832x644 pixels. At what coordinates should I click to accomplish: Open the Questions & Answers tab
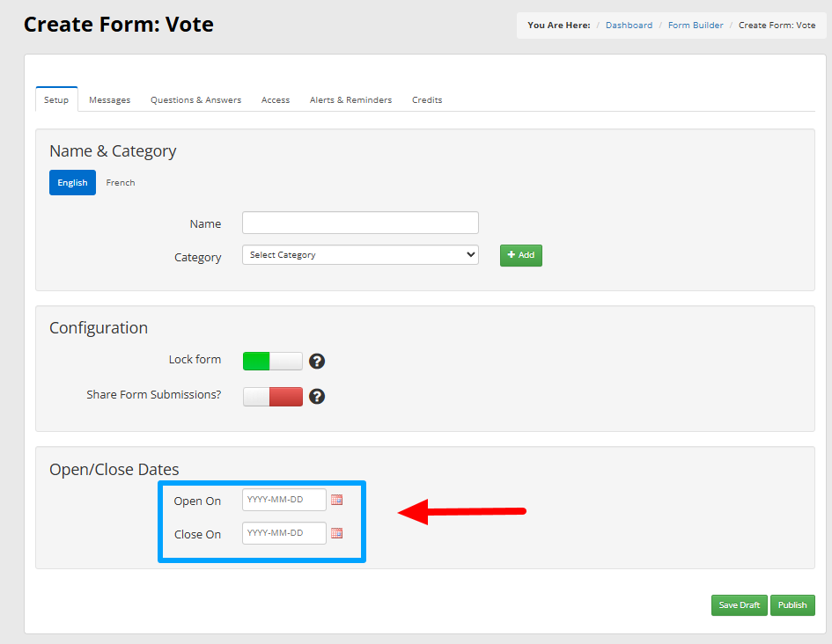195,99
